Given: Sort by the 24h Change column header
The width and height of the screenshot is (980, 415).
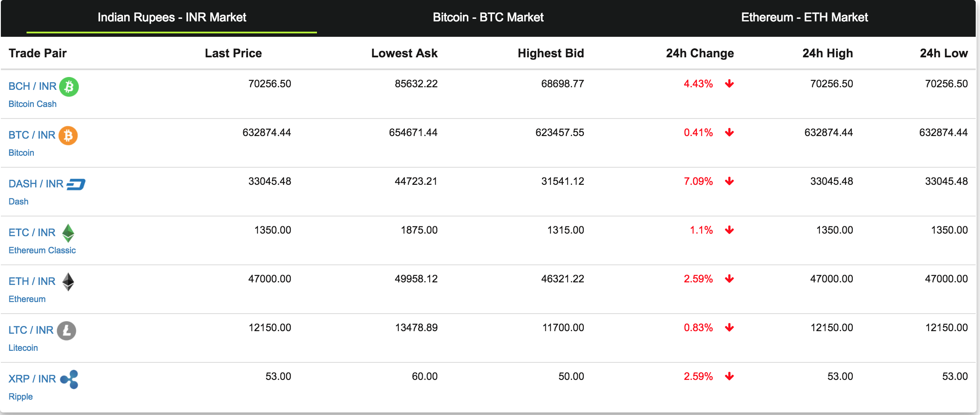Looking at the screenshot, I should coord(699,53).
